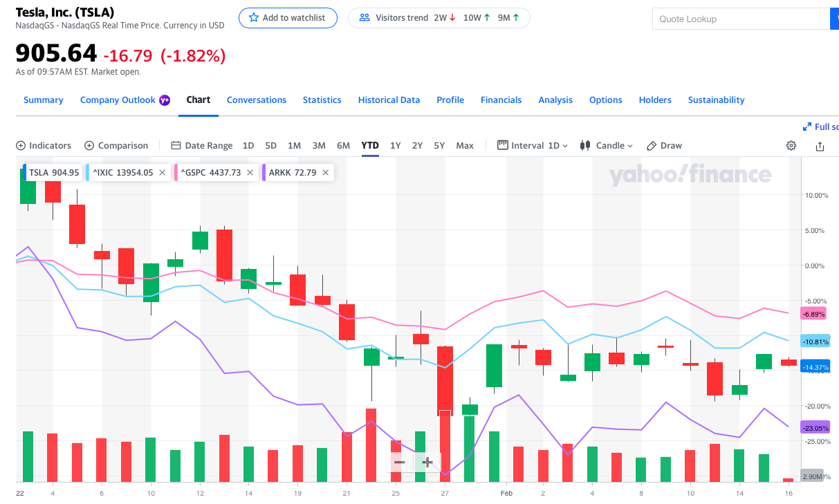Screen dimensions: 839x504
Task: Click Add to watchlist button
Action: (288, 18)
